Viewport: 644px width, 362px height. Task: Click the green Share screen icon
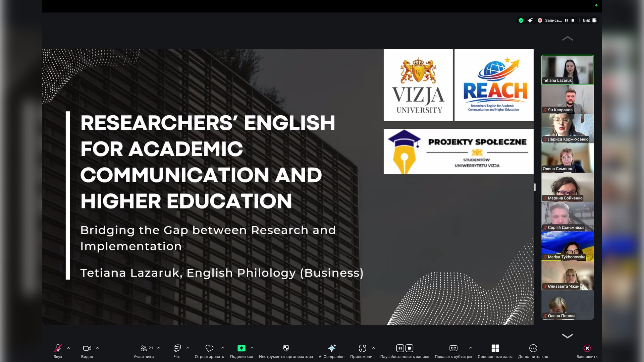(x=241, y=348)
